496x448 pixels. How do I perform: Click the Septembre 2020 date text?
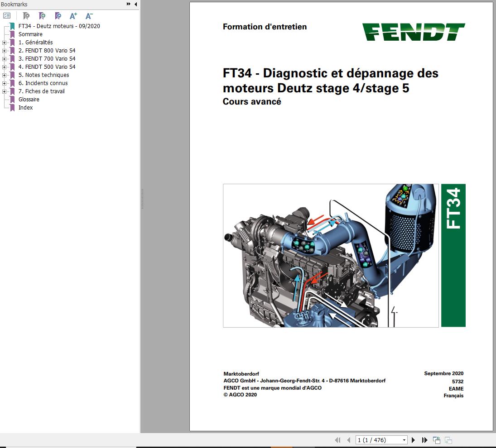click(444, 373)
